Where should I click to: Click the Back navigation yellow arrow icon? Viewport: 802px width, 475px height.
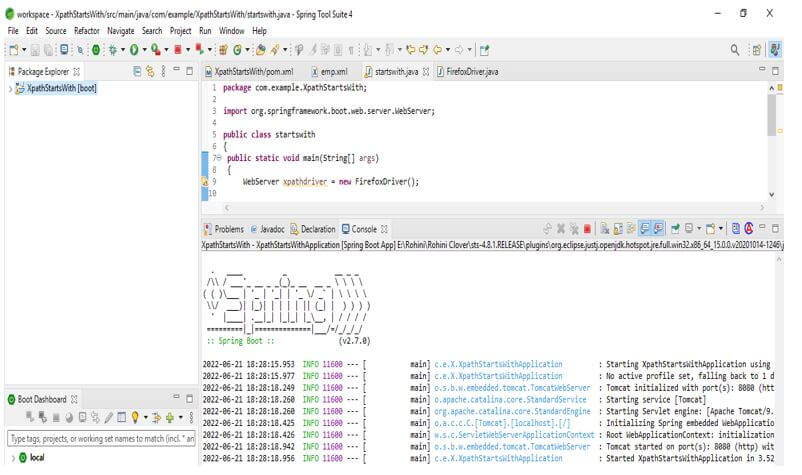pyautogui.click(x=437, y=50)
